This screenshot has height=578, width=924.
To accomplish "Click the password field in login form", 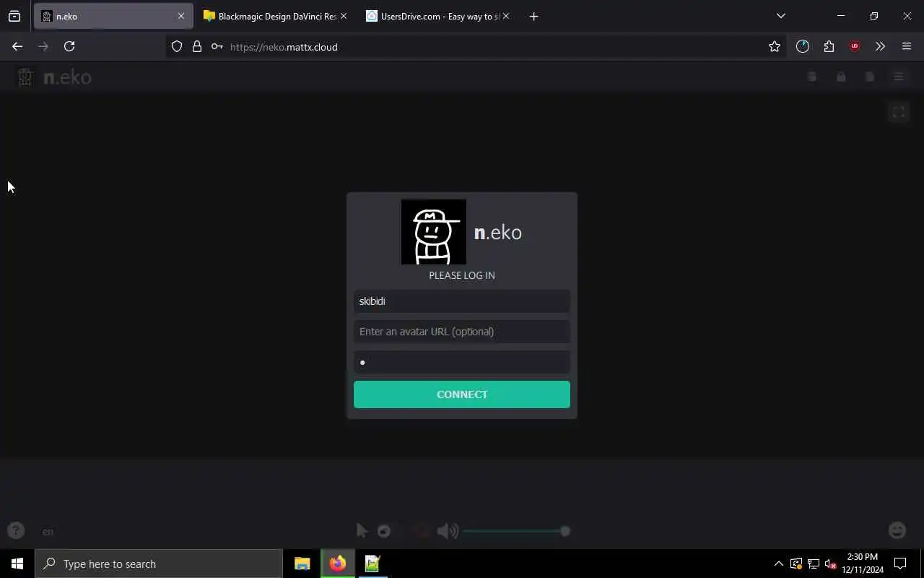I will tap(462, 362).
